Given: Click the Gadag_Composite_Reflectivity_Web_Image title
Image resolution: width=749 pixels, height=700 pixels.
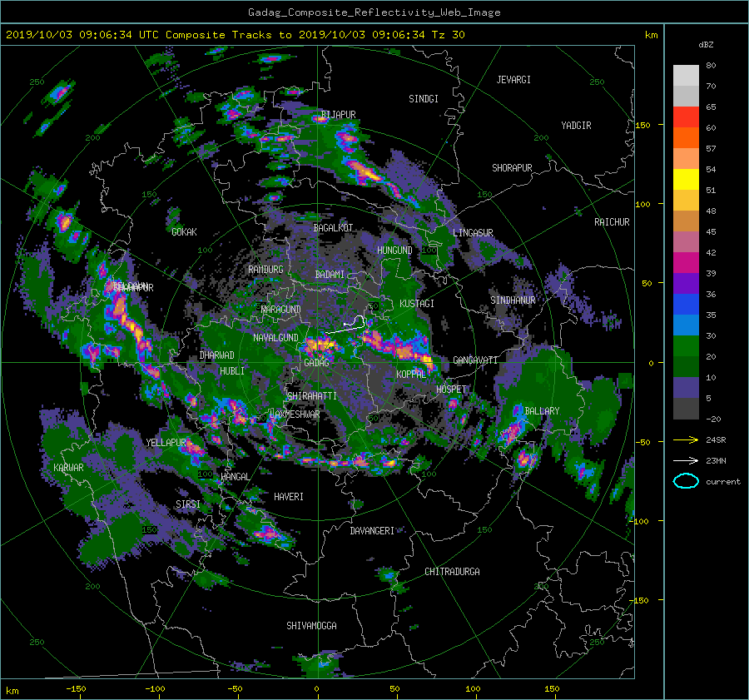Looking at the screenshot, I should click(x=374, y=12).
